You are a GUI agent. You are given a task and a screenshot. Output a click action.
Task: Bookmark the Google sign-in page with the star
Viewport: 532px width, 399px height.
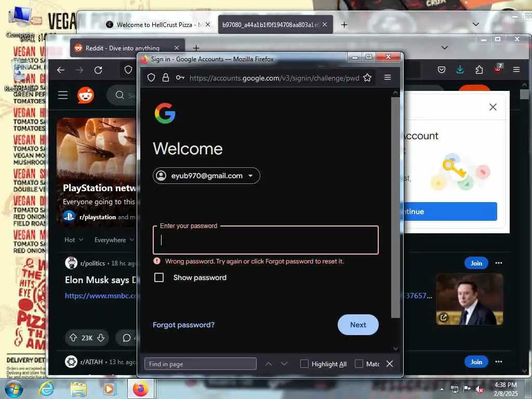tap(367, 78)
